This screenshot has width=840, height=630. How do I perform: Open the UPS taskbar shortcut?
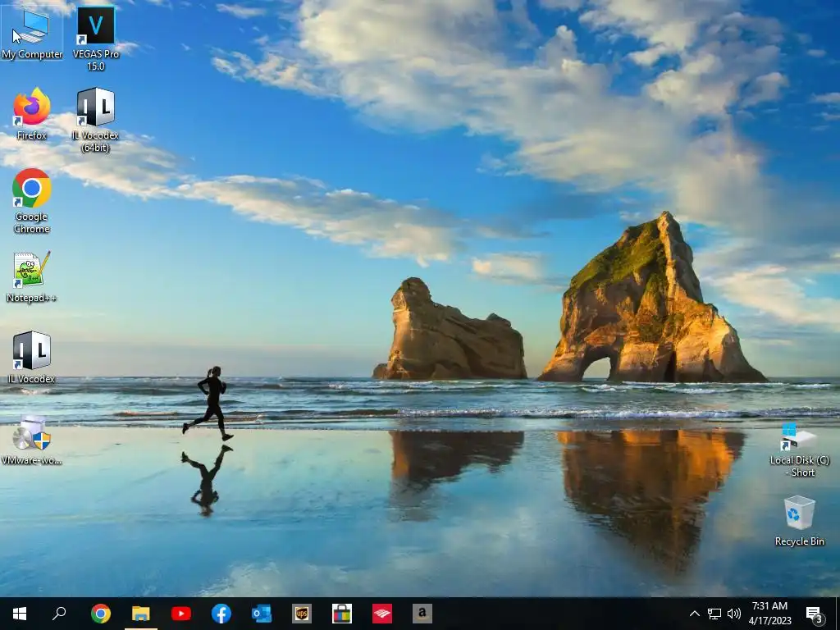click(302, 614)
